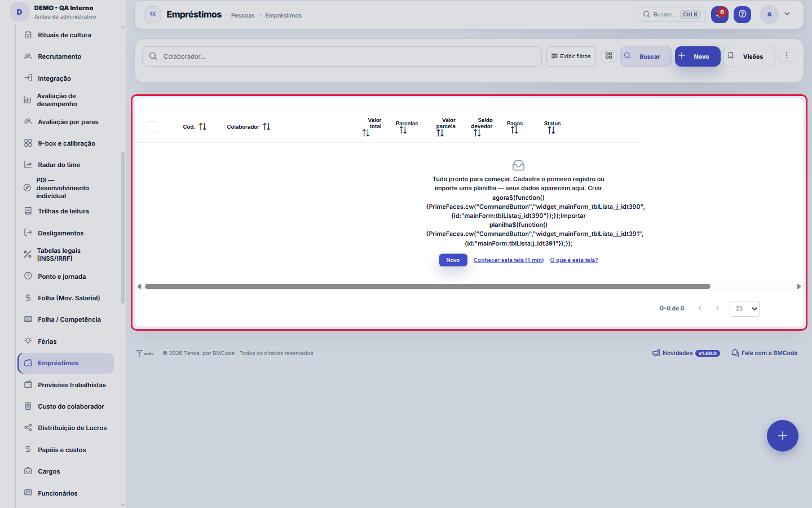
Task: Open the Visões saved views dropdown
Action: [749, 56]
